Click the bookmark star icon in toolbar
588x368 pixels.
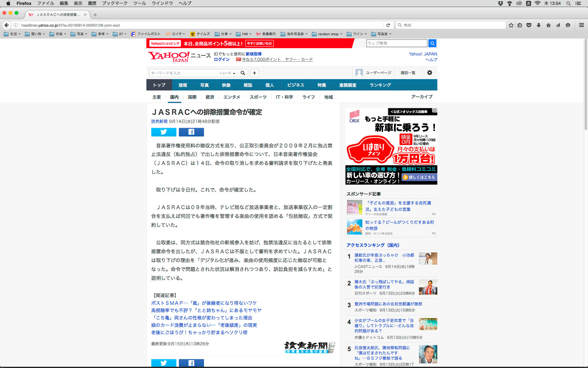pos(511,25)
